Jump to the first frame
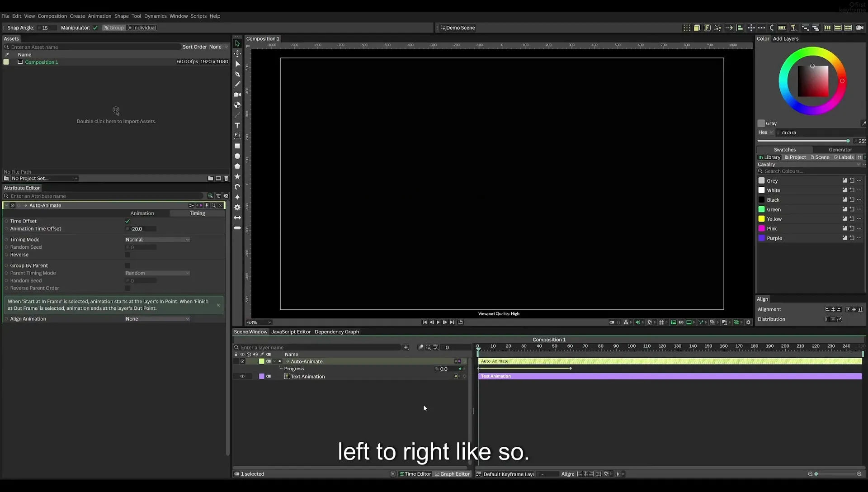 [x=424, y=322]
